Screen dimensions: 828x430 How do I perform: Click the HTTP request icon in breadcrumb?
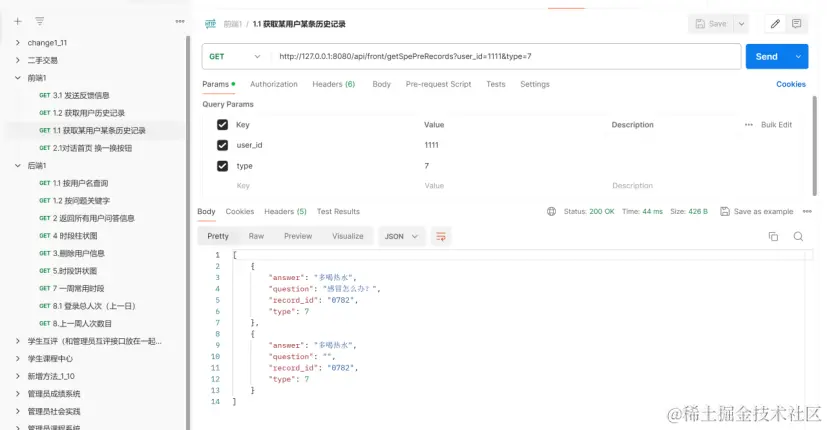(x=211, y=24)
